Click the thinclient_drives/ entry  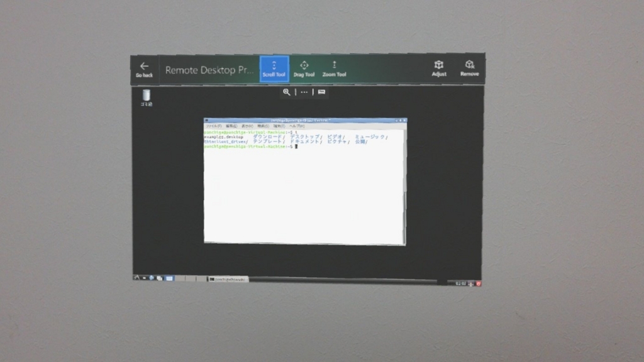226,141
